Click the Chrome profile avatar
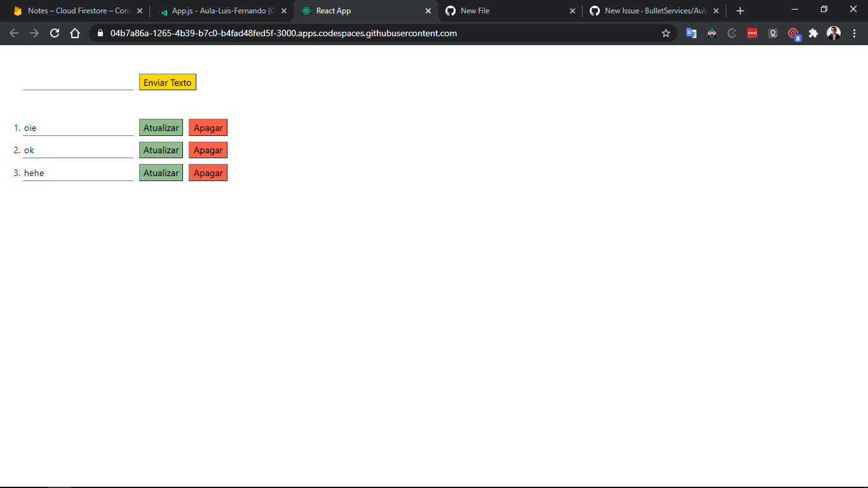This screenshot has height=488, width=868. (x=833, y=33)
